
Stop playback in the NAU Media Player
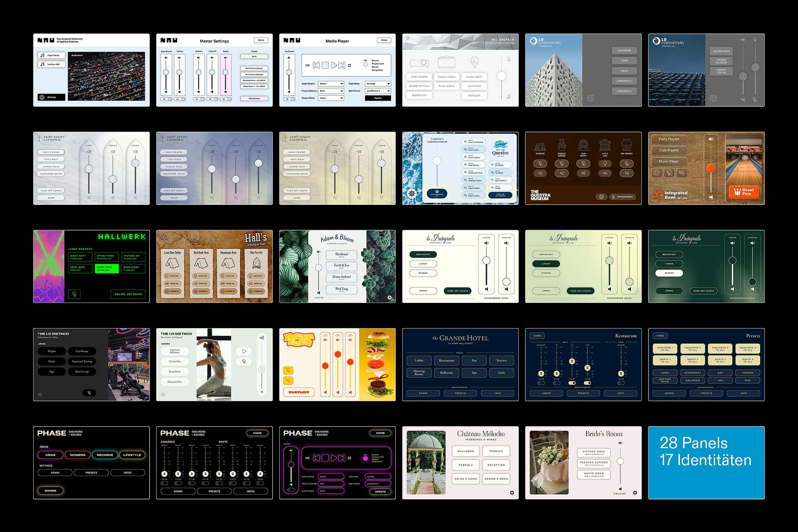coord(325,65)
